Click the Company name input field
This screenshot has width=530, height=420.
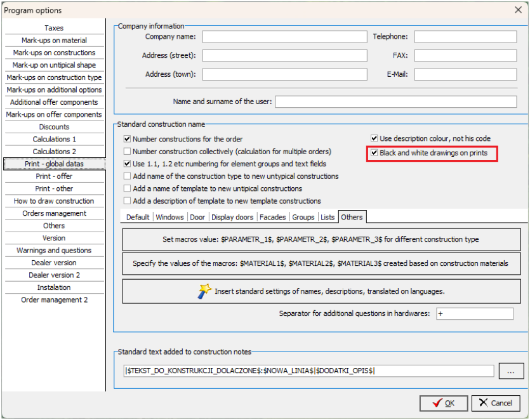point(284,37)
